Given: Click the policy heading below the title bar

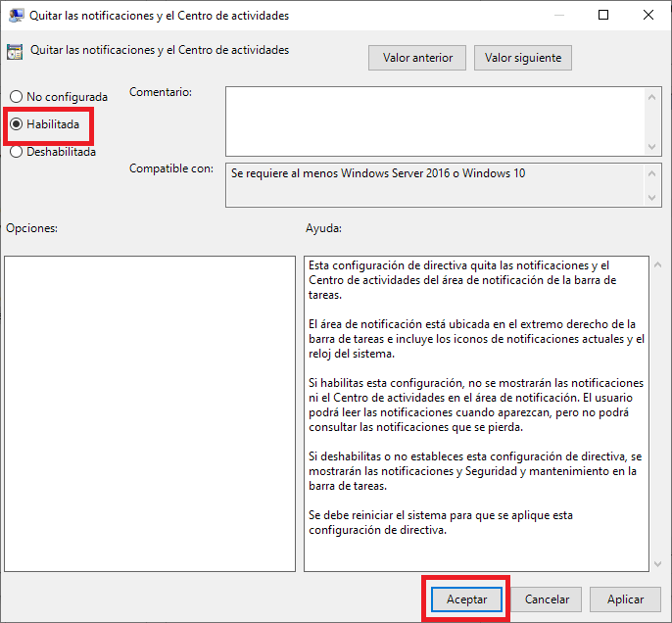Looking at the screenshot, I should click(x=160, y=50).
